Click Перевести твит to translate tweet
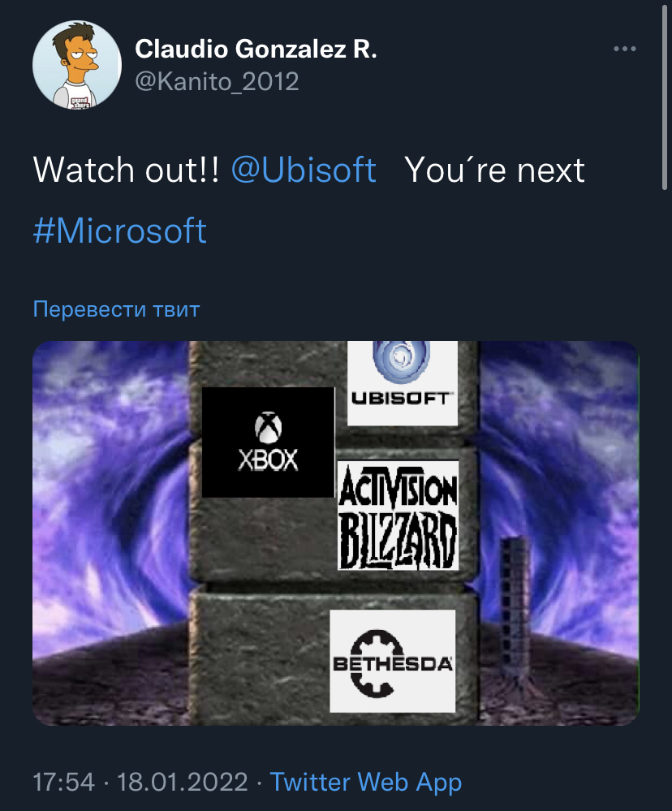The image size is (672, 811). tap(116, 309)
